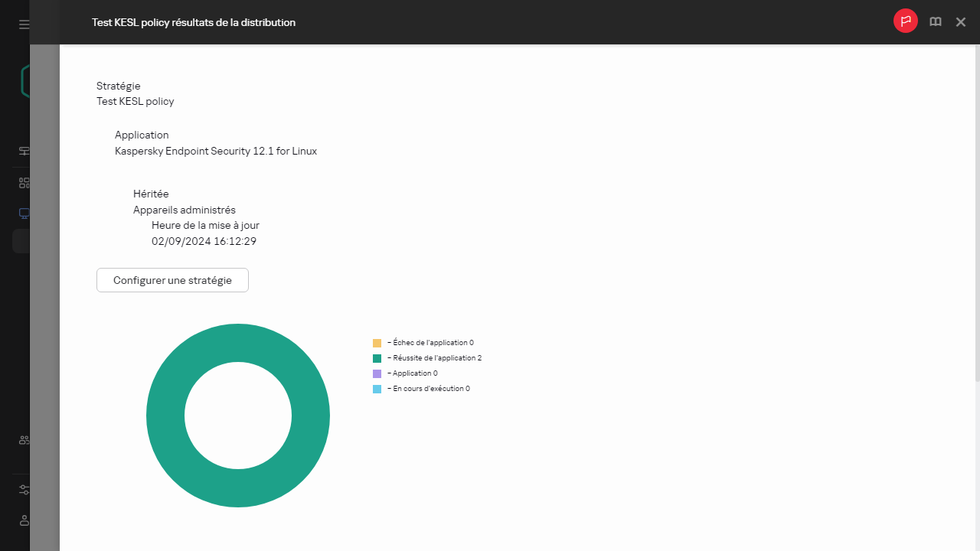Click Kaspersky Endpoint Security 12.1 for Linux text

tap(216, 151)
